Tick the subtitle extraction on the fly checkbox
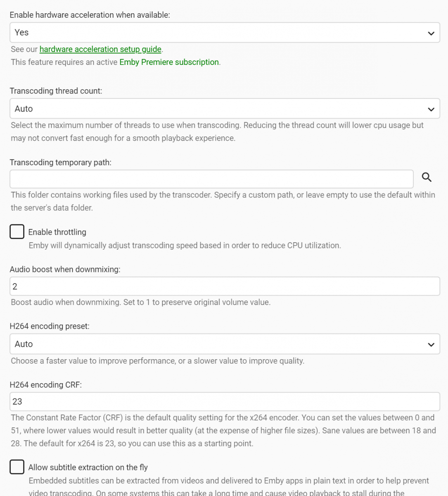The height and width of the screenshot is (496, 448). 17,467
